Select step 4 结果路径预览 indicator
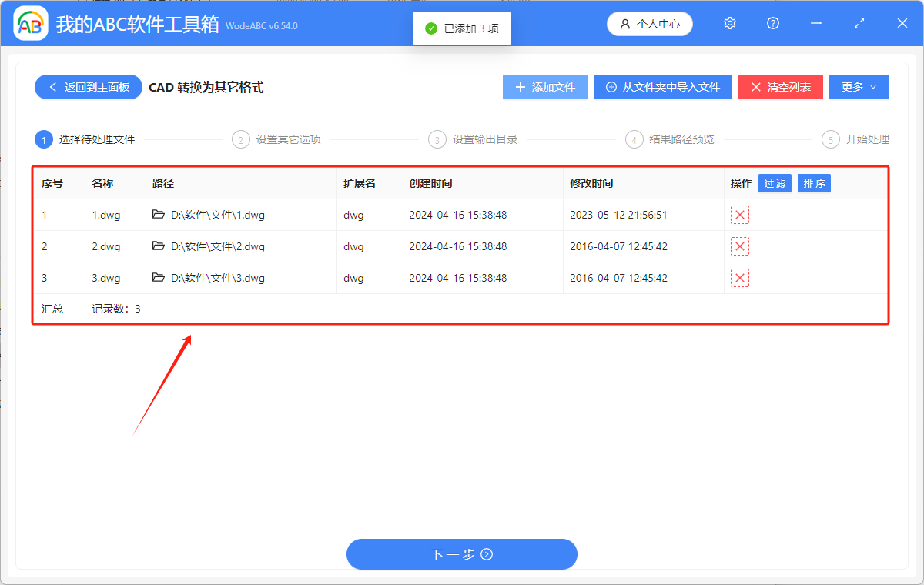Viewport: 924px width, 585px height. click(634, 139)
